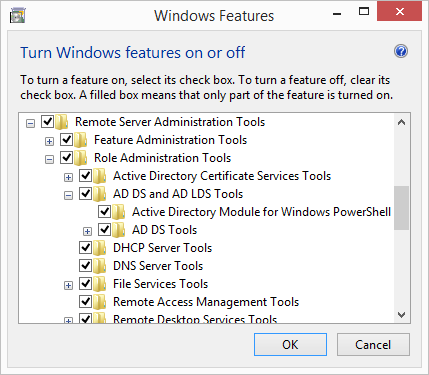This screenshot has width=429, height=375.
Task: Click the scrollbar up arrow
Action: click(401, 122)
